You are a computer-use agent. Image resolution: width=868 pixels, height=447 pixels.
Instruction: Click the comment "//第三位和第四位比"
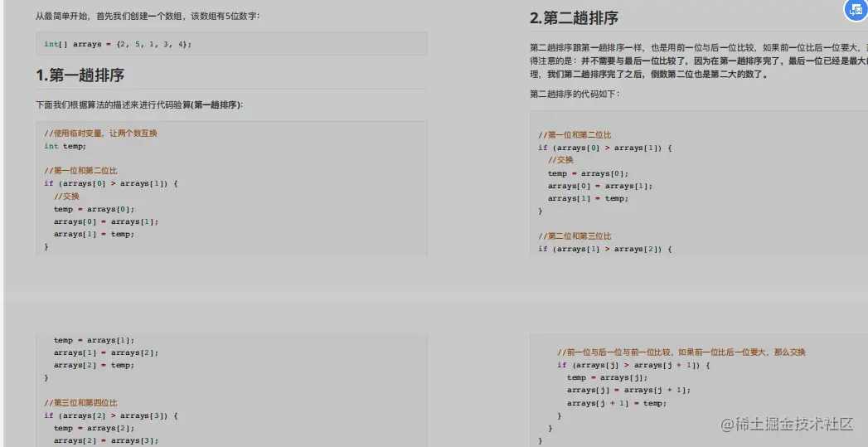[80, 403]
